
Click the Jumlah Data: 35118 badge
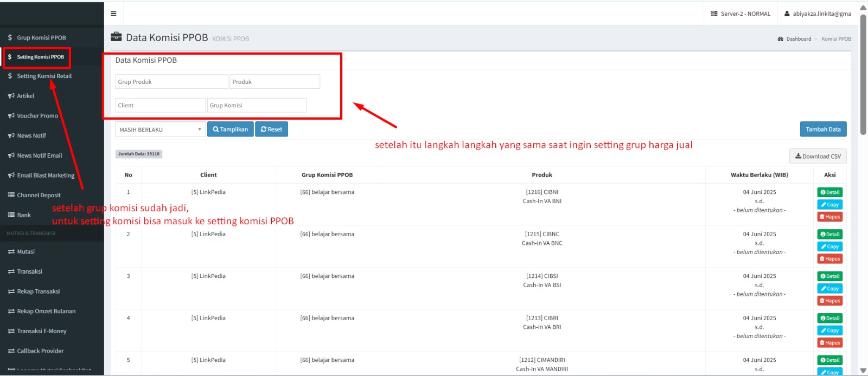(x=139, y=154)
